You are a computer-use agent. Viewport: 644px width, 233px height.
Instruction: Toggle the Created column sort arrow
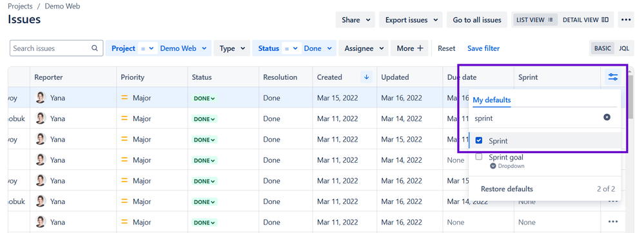(367, 77)
